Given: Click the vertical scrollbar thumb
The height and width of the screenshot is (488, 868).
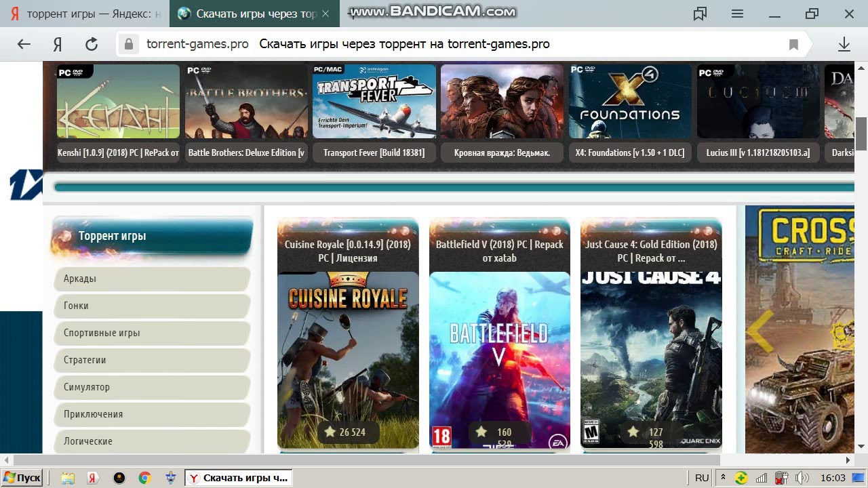Looking at the screenshot, I should [x=861, y=134].
